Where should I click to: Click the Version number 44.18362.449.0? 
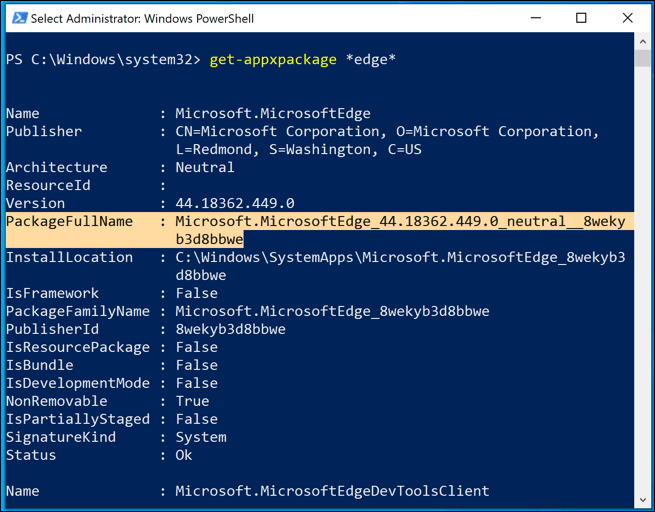pos(235,204)
